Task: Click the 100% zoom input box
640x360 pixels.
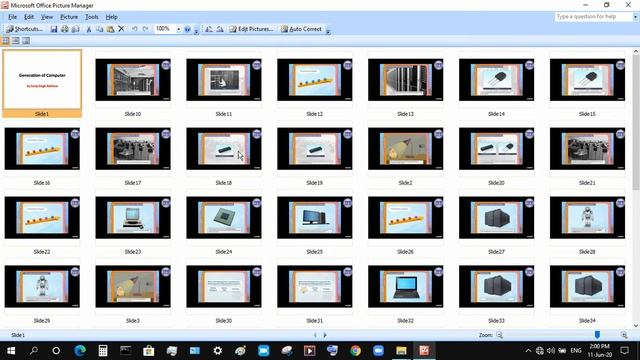Action: 164,29
